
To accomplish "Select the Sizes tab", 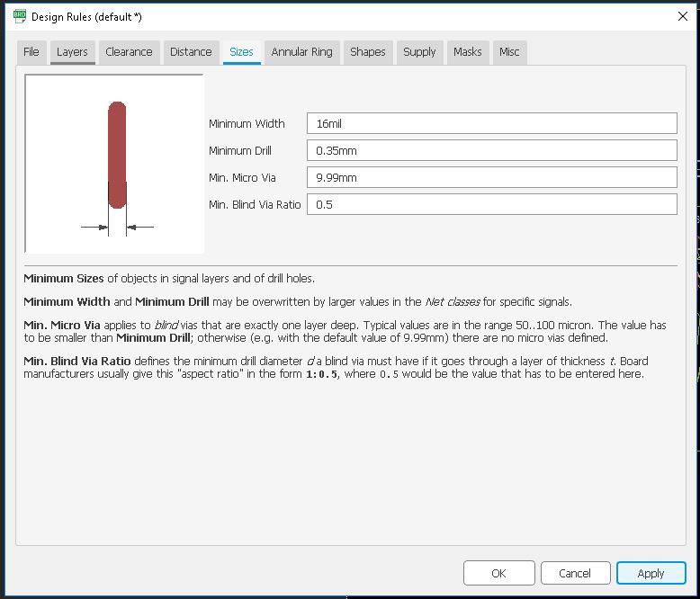I will point(241,52).
